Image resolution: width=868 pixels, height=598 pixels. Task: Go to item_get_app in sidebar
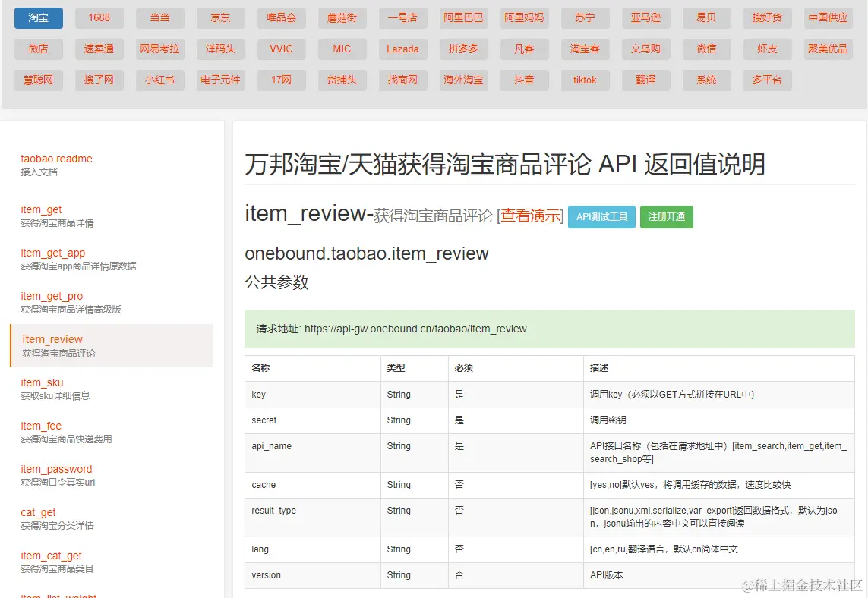pyautogui.click(x=78, y=259)
